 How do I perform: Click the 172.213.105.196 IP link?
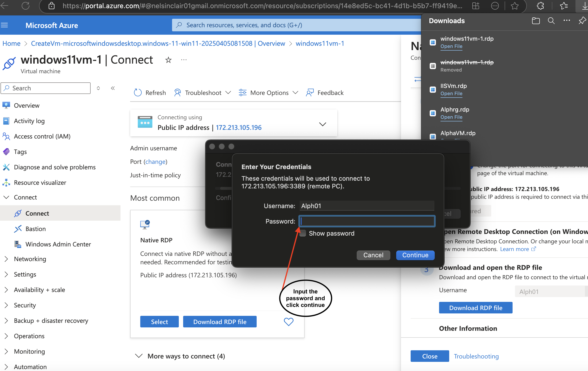point(238,127)
